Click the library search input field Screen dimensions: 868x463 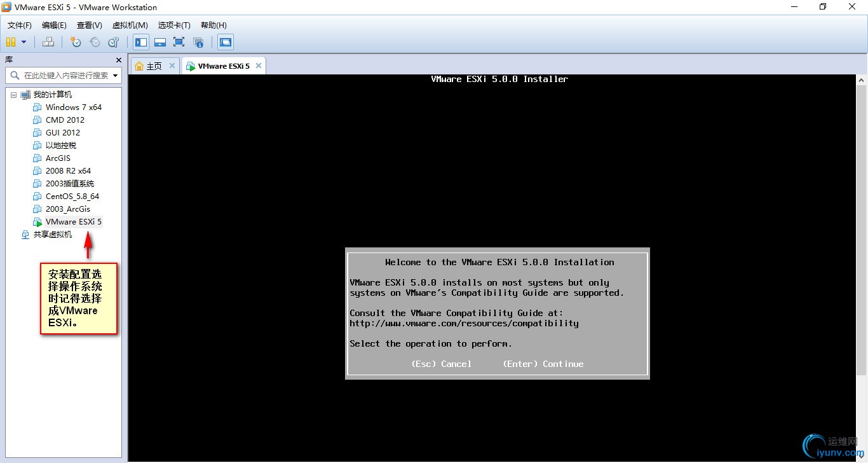tap(64, 75)
